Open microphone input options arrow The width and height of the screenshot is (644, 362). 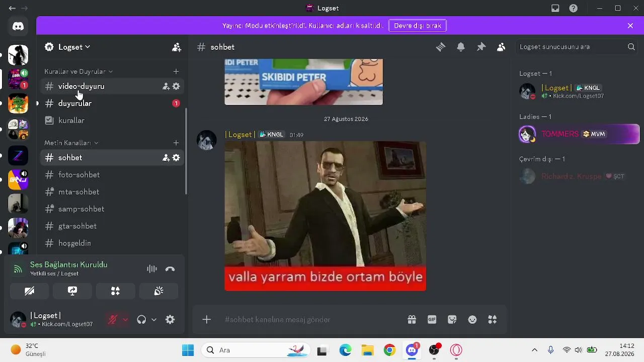125,320
